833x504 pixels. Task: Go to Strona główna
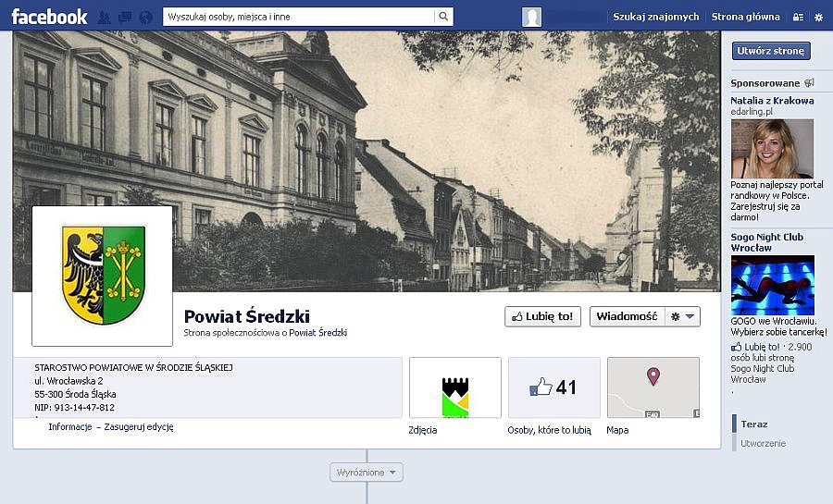745,17
